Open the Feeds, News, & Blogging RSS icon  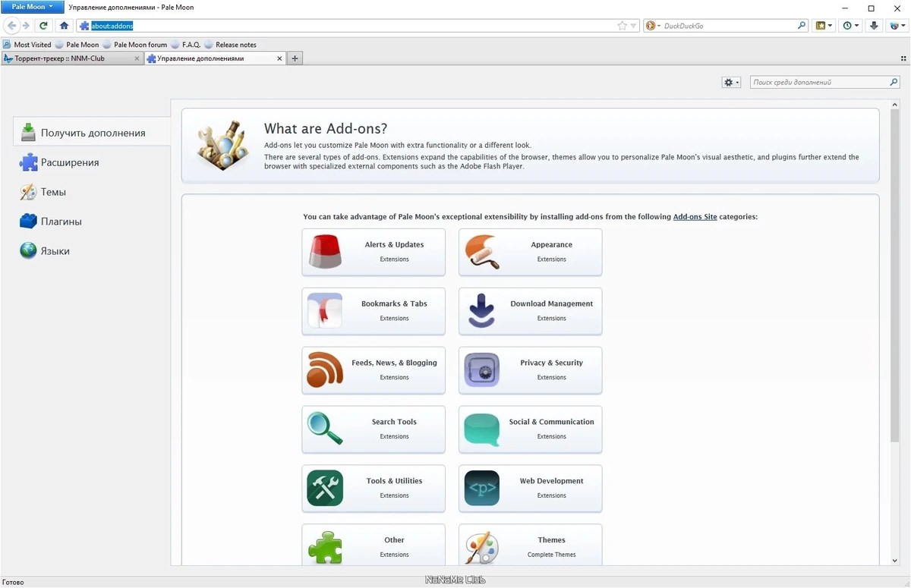tap(325, 370)
